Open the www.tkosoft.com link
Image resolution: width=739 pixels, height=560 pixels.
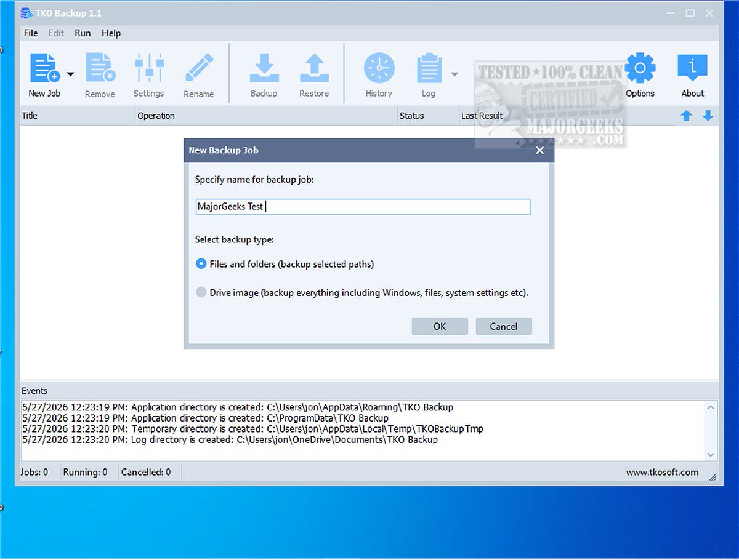(x=662, y=473)
